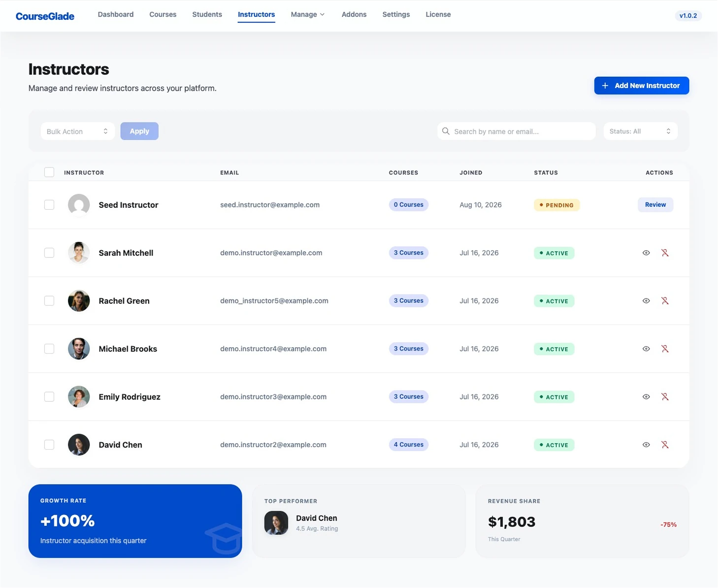Click the search magnifier icon
The image size is (718, 588).
click(446, 131)
